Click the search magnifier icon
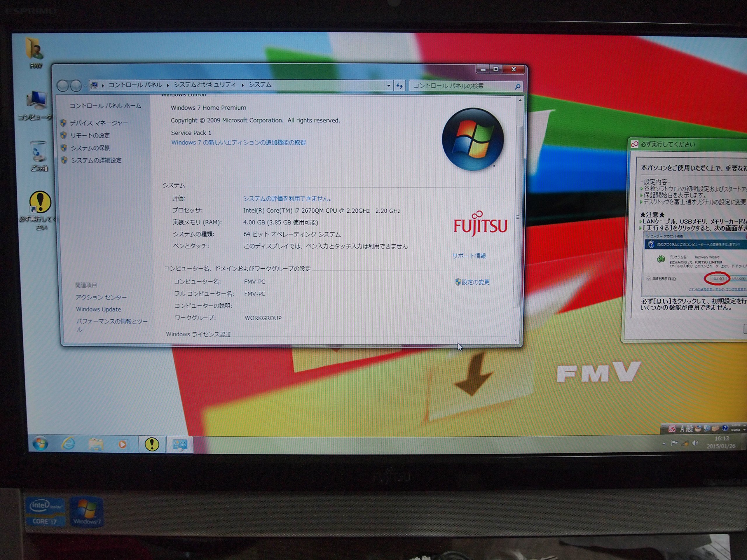 tap(517, 87)
